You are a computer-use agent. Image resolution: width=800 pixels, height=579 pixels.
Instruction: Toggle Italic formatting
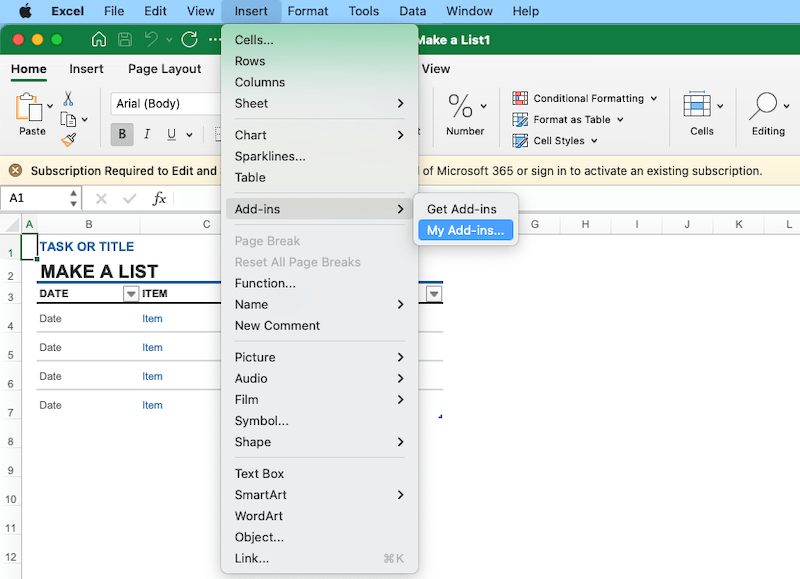point(147,134)
